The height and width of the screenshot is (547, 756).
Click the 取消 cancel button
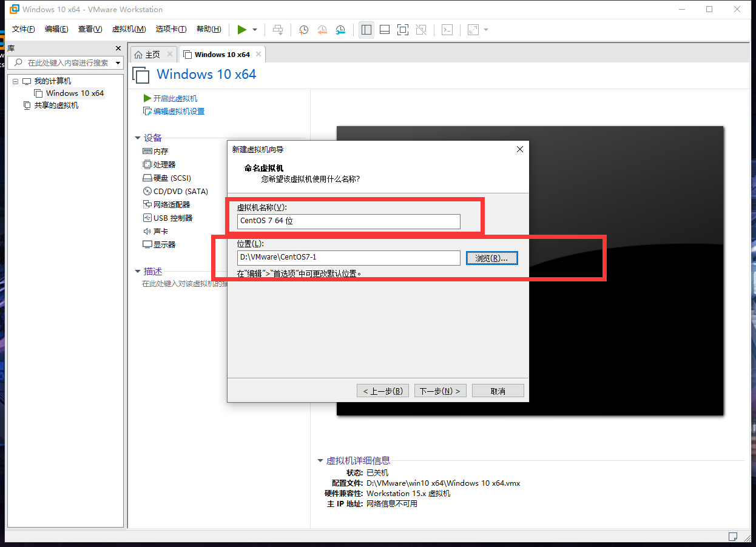[x=498, y=391]
